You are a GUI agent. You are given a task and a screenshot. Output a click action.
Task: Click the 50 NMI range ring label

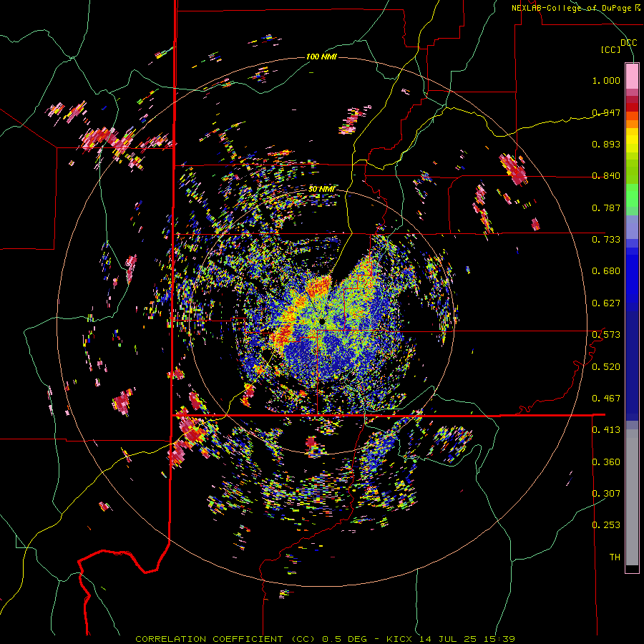tap(321, 189)
